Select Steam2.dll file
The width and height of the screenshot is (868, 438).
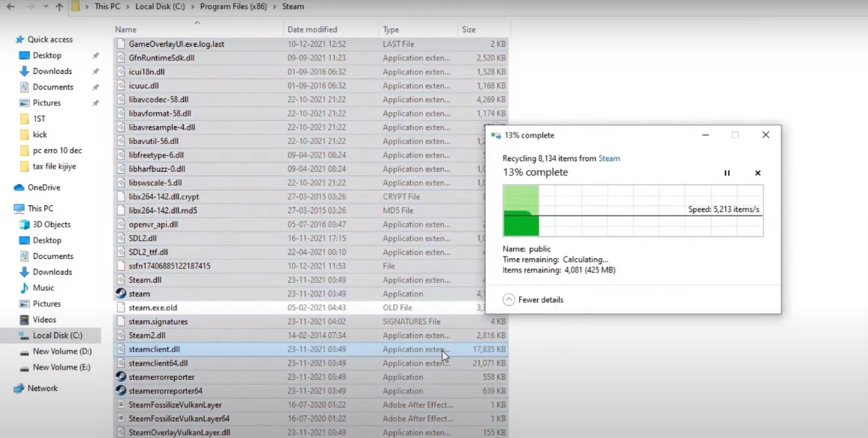tap(146, 336)
